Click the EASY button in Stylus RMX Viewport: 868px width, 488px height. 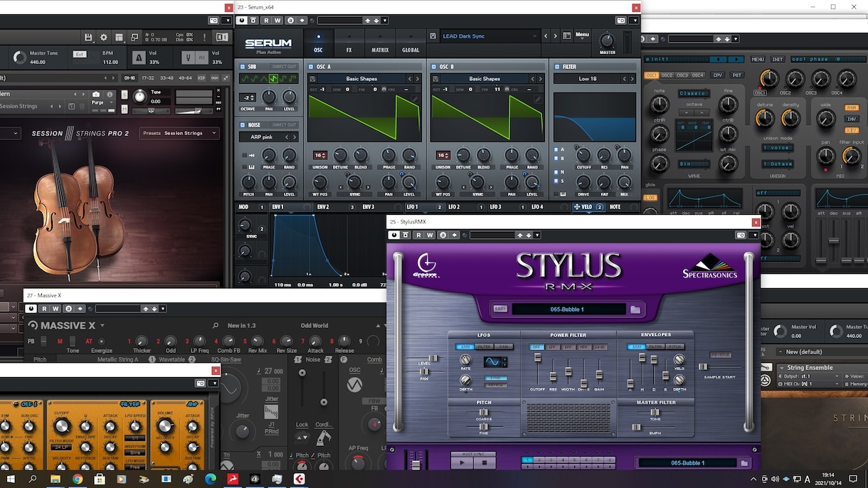tap(500, 309)
